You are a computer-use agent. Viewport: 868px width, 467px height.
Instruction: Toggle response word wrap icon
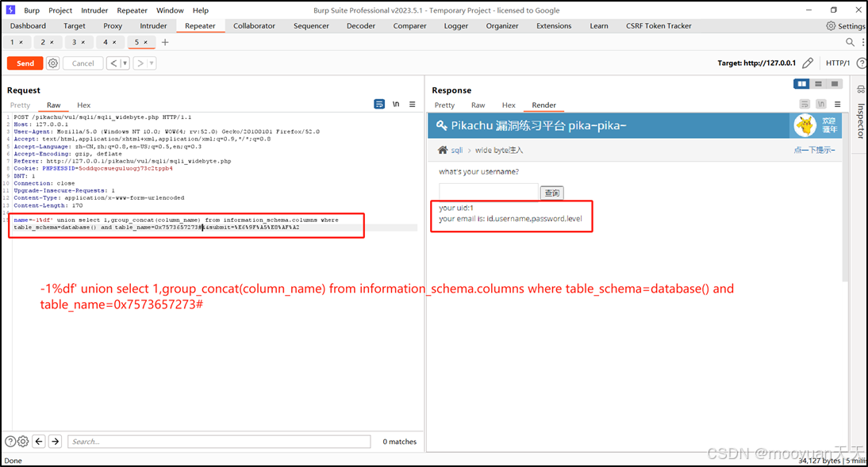[x=805, y=104]
